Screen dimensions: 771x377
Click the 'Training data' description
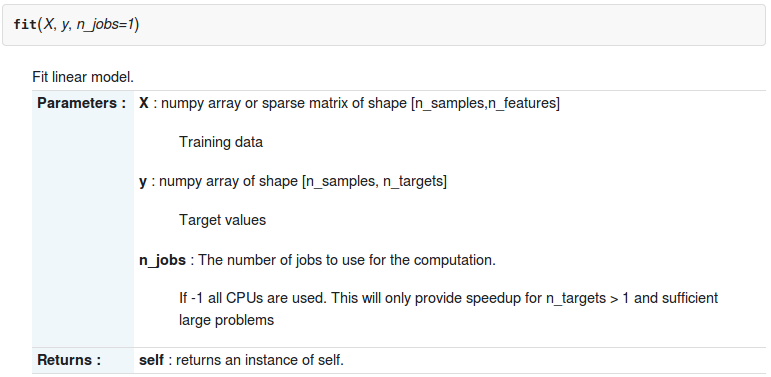(x=221, y=142)
